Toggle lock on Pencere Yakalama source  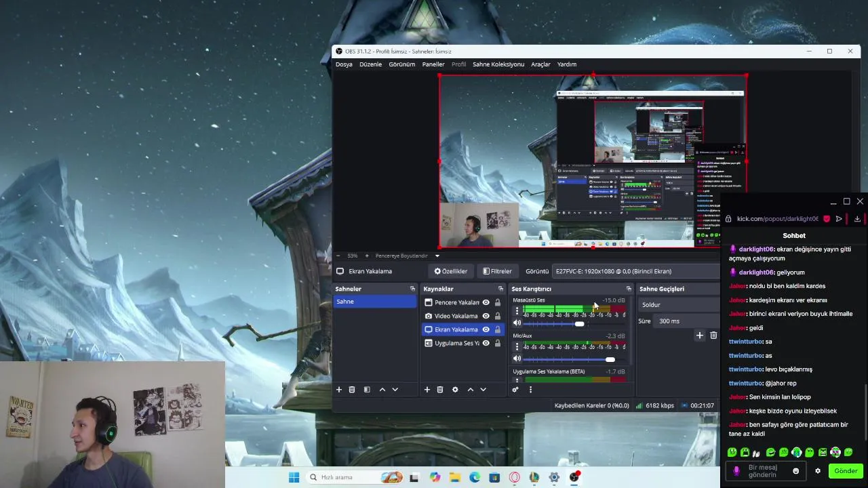[x=498, y=302]
